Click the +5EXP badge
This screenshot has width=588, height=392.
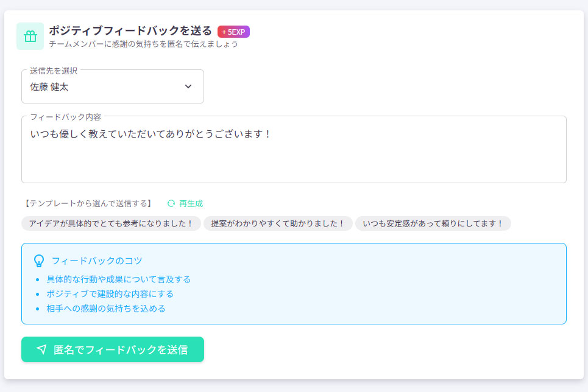(233, 32)
